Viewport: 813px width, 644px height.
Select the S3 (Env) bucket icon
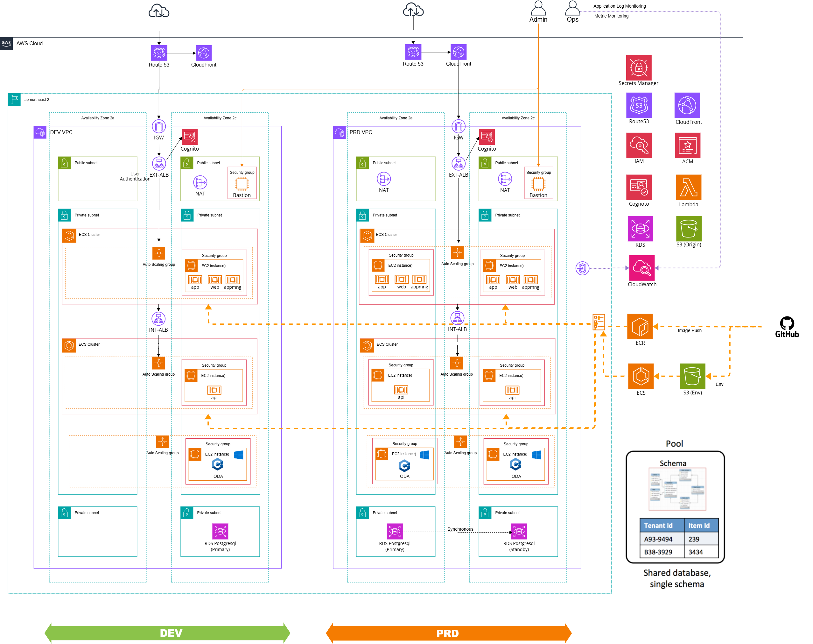[x=692, y=376]
